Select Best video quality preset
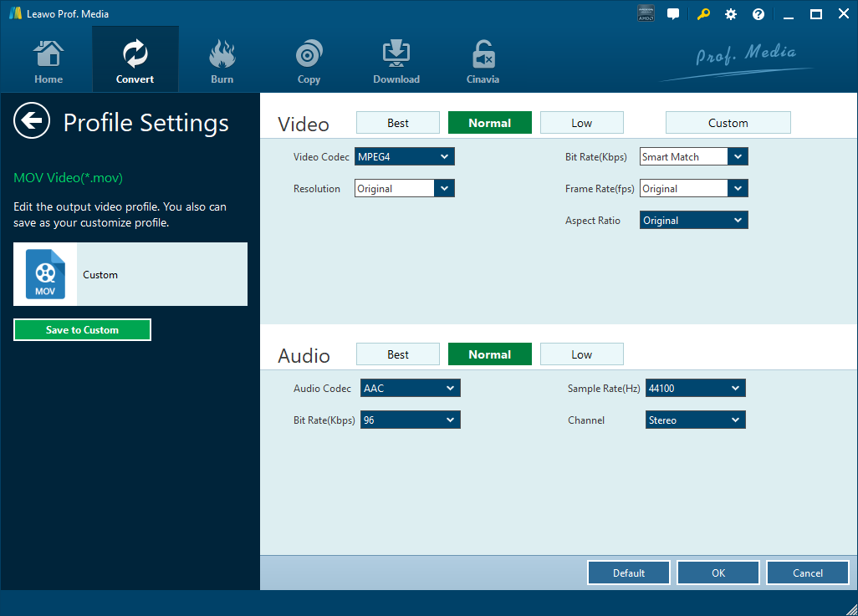The width and height of the screenshot is (858, 616). tap(398, 123)
